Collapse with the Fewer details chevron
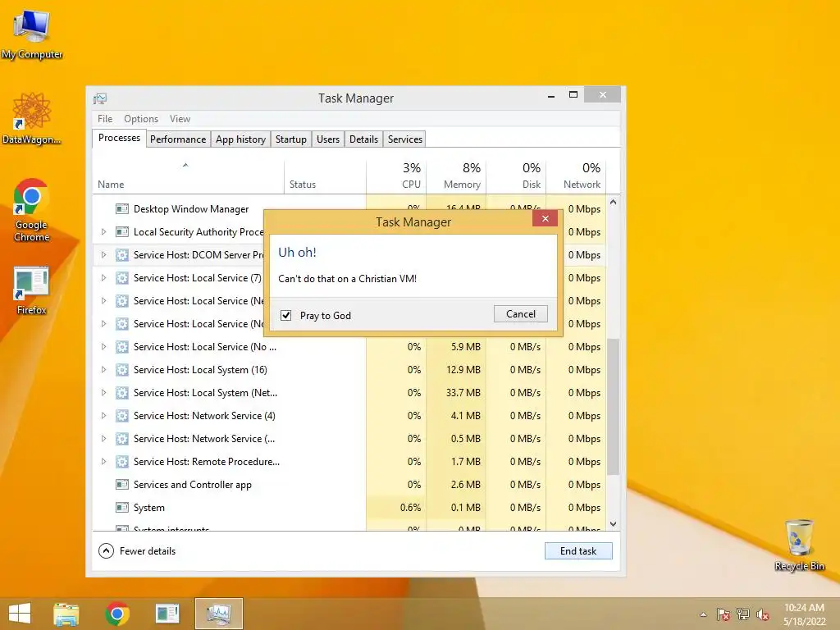Image resolution: width=840 pixels, height=630 pixels. [106, 550]
